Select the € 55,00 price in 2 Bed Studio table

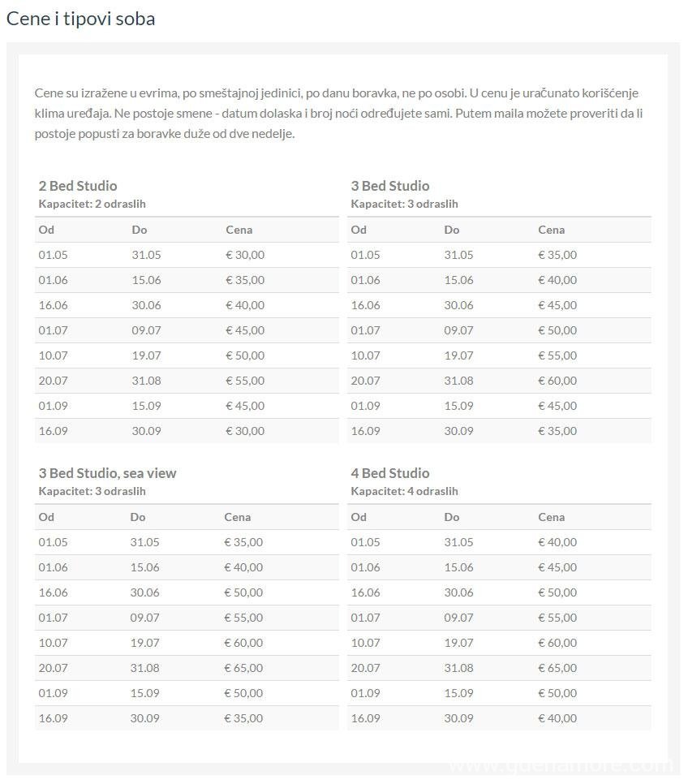tap(245, 381)
